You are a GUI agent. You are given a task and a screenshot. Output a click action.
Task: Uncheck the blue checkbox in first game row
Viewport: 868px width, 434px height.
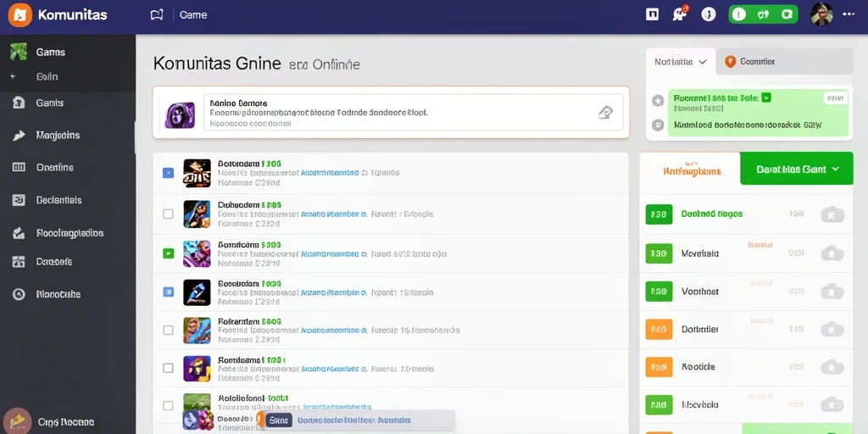coord(169,173)
